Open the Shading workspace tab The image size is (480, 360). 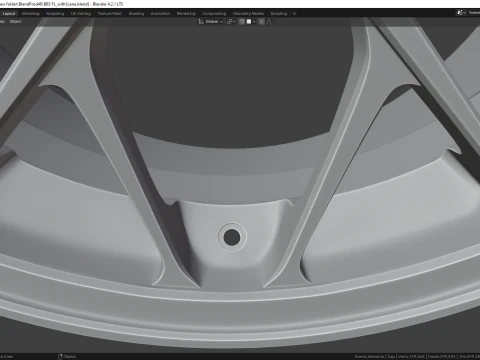tap(136, 14)
